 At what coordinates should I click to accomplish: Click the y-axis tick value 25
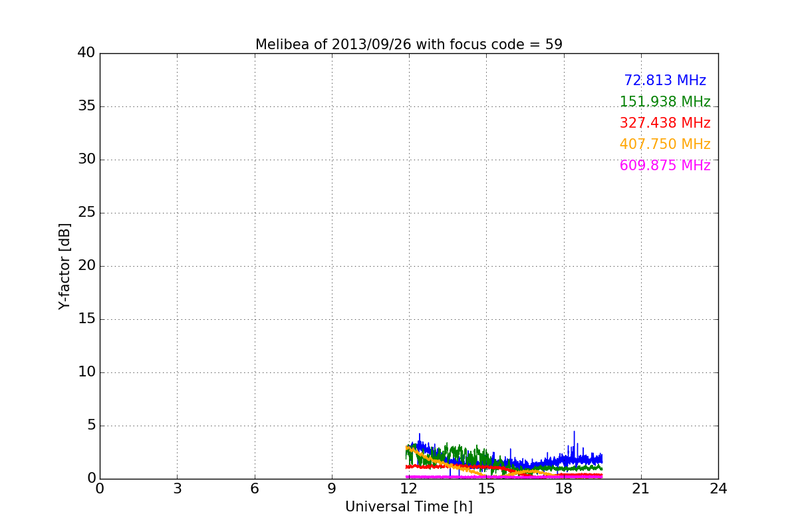86,213
